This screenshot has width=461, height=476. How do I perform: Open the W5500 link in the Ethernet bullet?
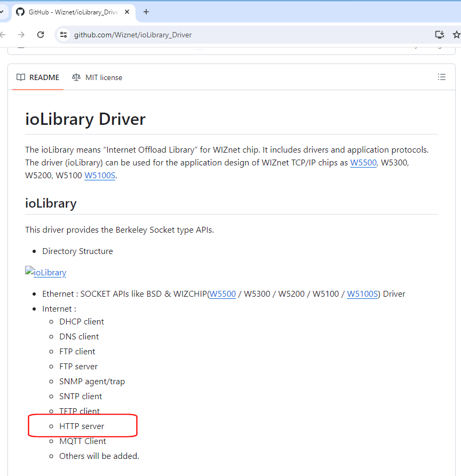pos(222,294)
